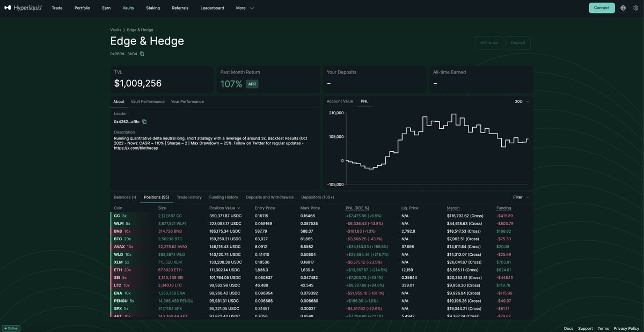Go to Earn page
The height and width of the screenshot is (332, 644).
pyautogui.click(x=106, y=8)
